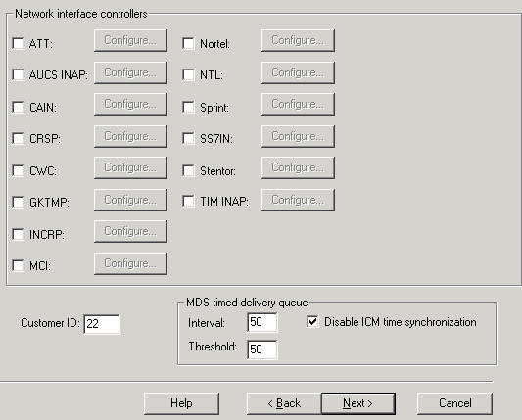Viewport: 522px width, 420px height.
Task: Focus the Interval text field
Action: (262, 322)
